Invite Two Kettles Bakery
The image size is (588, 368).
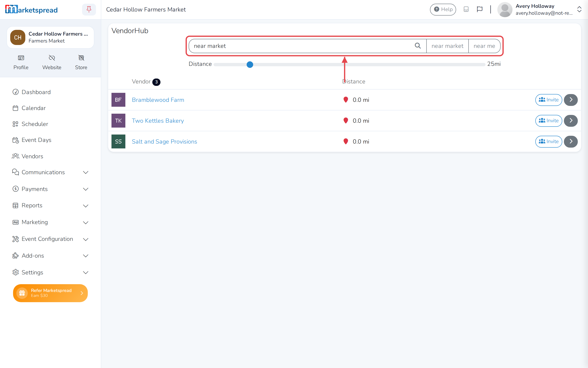pos(549,120)
